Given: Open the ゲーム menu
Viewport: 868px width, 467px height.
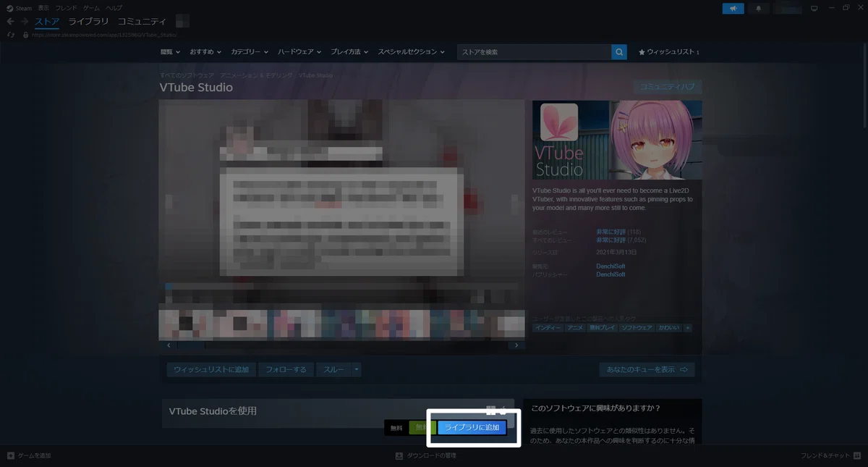Looking at the screenshot, I should [91, 7].
